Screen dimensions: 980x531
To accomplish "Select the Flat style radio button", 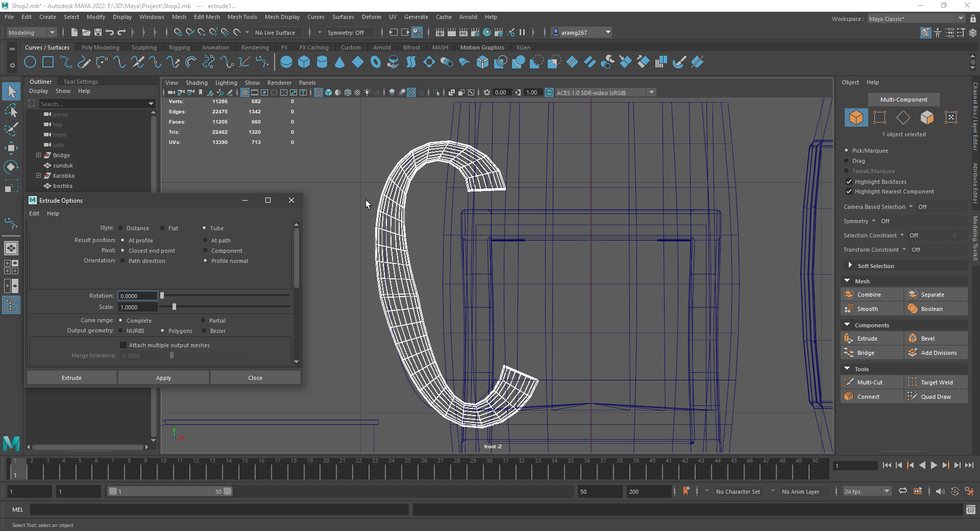I will [x=163, y=228].
